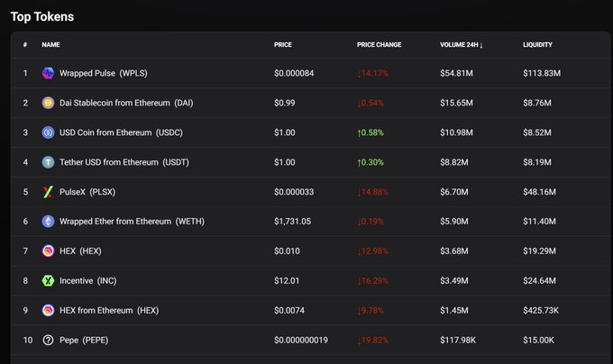Click the $0.99 price of DAI

pos(285,103)
